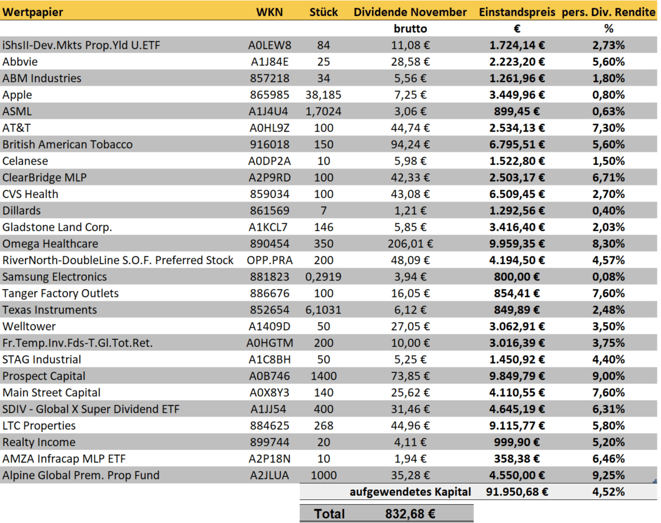Viewport: 661px width, 523px height.
Task: Click the brutto subheader cell
Action: [410, 29]
